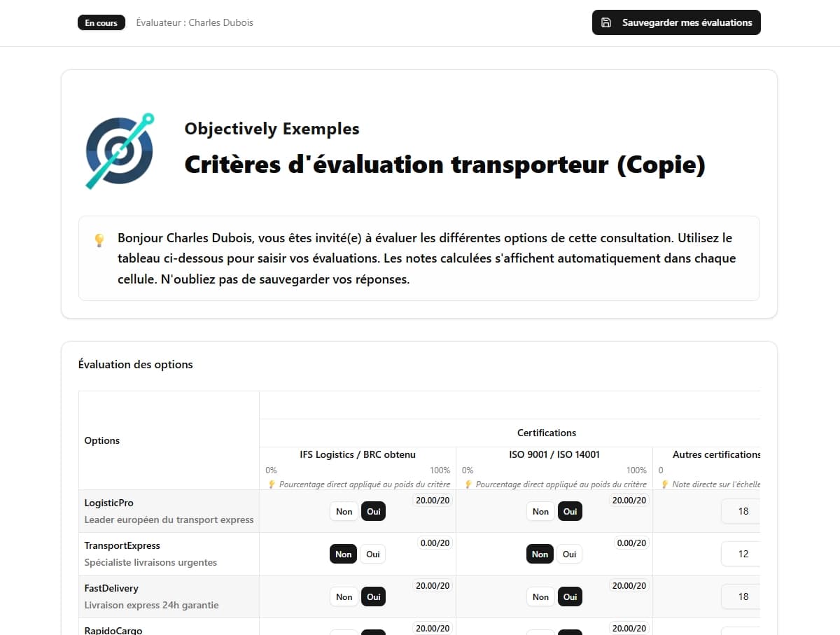Toggle Non for RapidoCargo certification
This screenshot has width=840, height=635.
(344, 634)
